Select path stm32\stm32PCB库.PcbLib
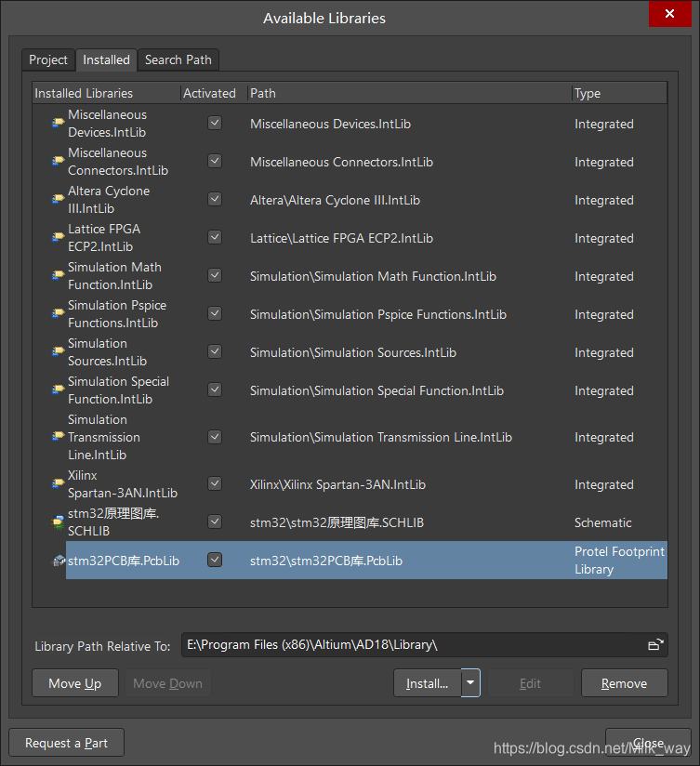Screen dimensions: 700x766 tap(326, 561)
